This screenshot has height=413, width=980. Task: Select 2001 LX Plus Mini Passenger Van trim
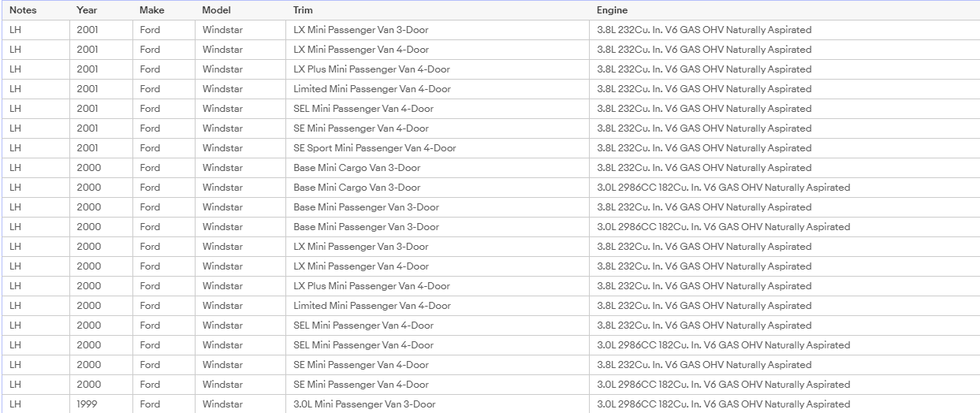click(x=371, y=69)
